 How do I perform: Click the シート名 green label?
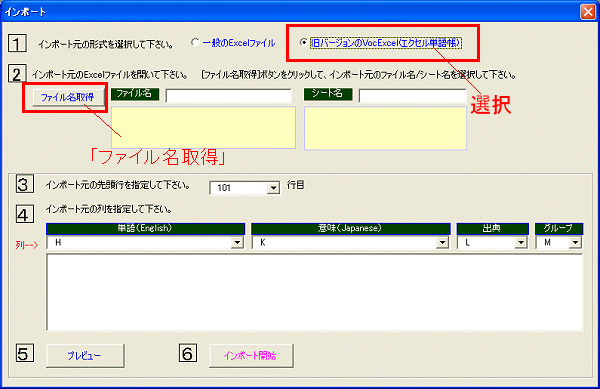(x=328, y=94)
